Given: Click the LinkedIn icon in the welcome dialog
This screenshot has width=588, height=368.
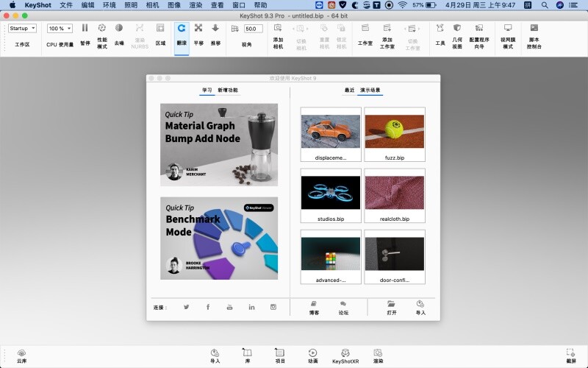Looking at the screenshot, I should (251, 307).
